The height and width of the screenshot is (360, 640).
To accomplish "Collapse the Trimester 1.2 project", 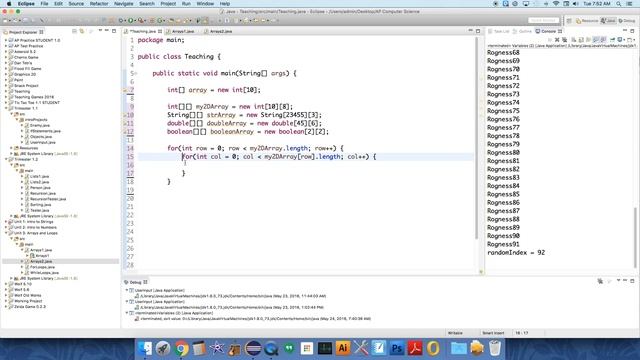I will click(x=6, y=160).
